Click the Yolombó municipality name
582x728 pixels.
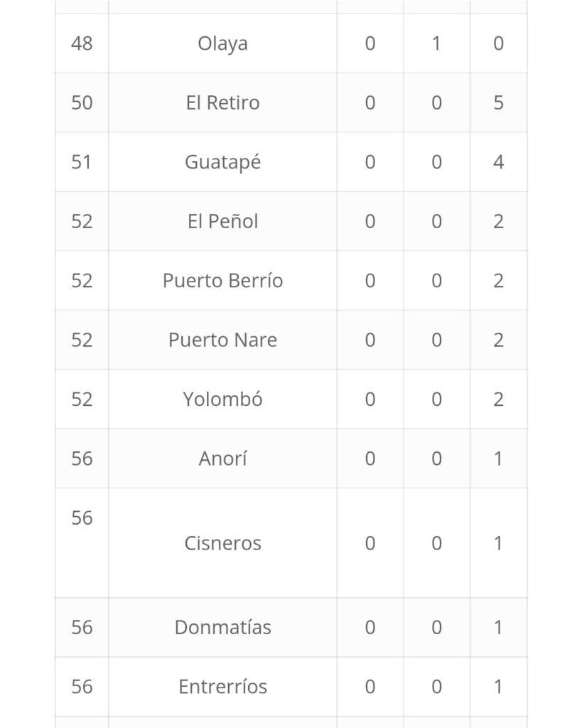click(222, 399)
